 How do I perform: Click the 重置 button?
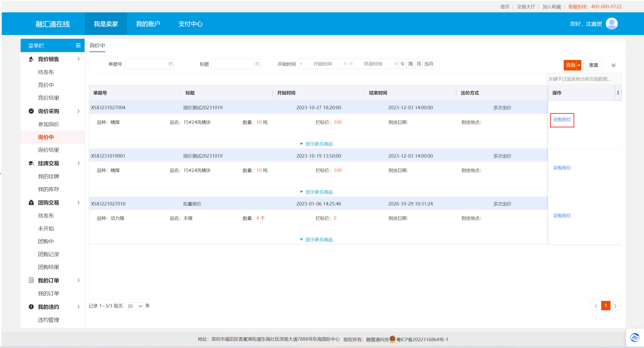tap(593, 65)
